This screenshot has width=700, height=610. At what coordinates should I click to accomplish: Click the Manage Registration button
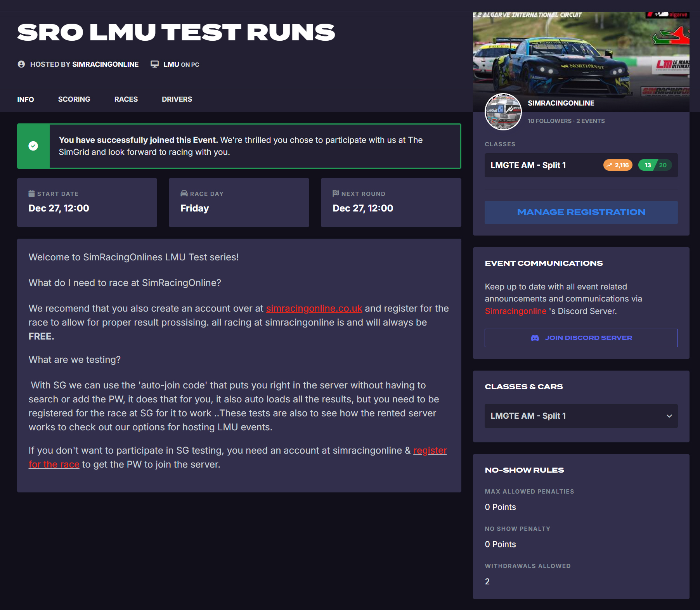click(581, 212)
